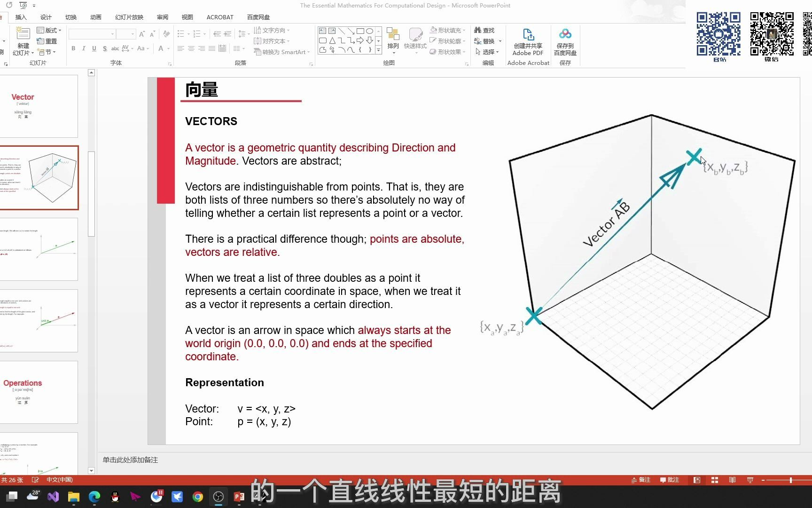This screenshot has height=508, width=812.
Task: Toggle text shadow (S) formatting
Action: (104, 48)
